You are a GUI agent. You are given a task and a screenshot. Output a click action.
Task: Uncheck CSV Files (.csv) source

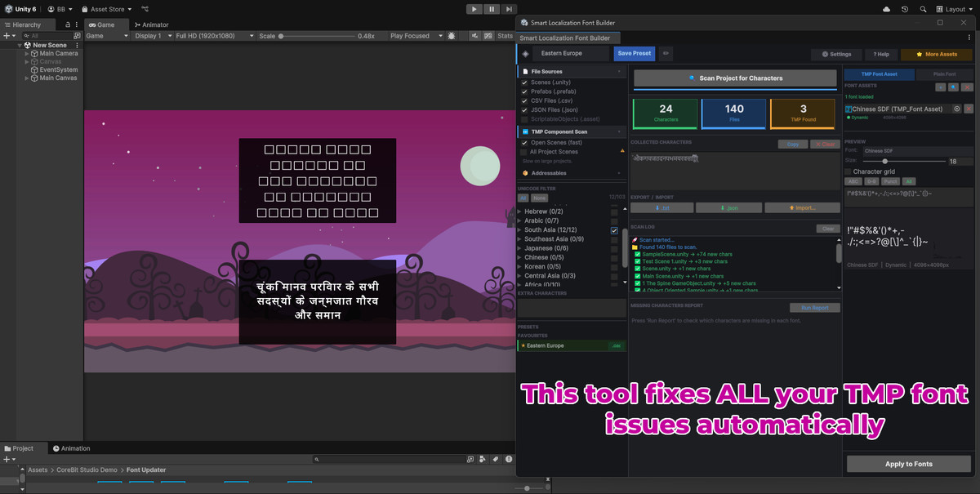(x=524, y=100)
